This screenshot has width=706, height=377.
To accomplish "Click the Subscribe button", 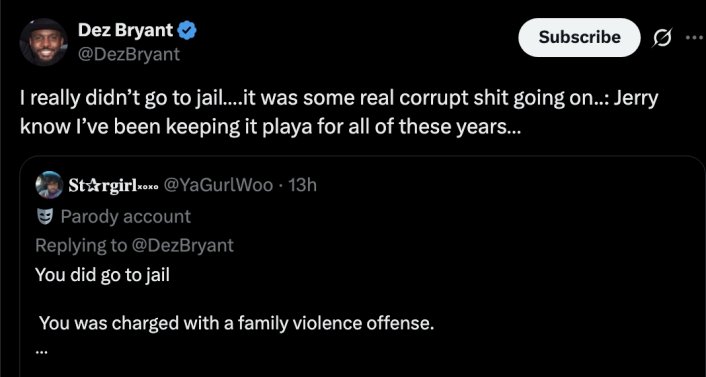I will click(579, 37).
